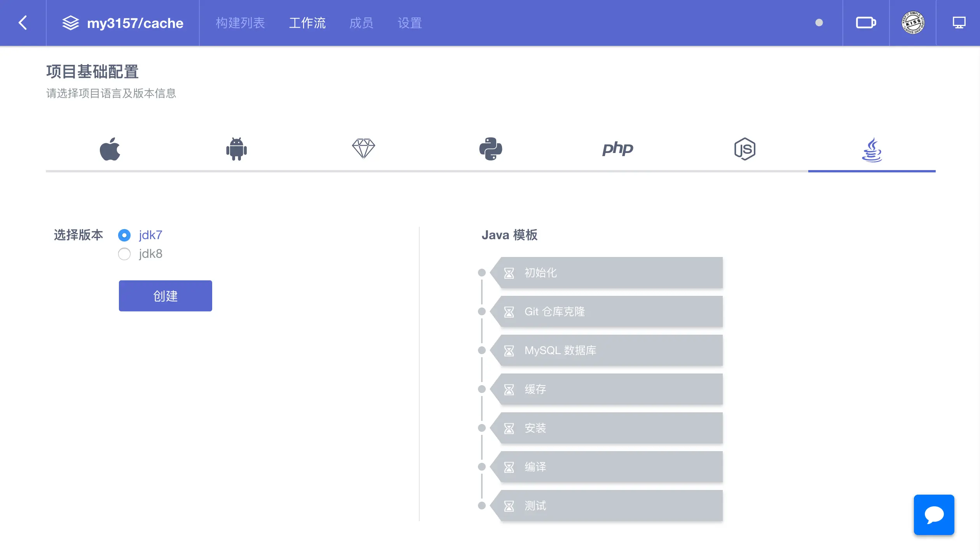Image resolution: width=980 pixels, height=556 pixels.
Task: Switch to the 构建列表 tab
Action: tap(240, 23)
